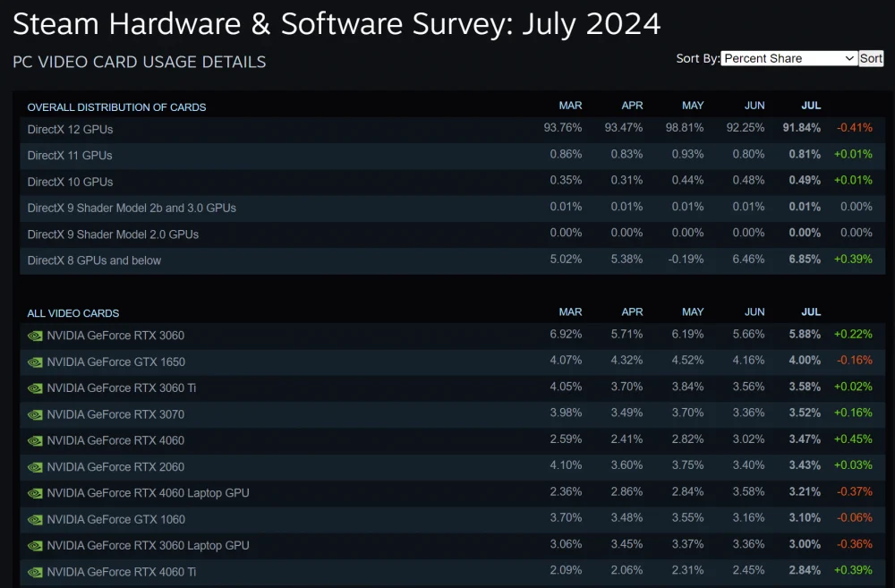The height and width of the screenshot is (588, 895).
Task: Click NVIDIA GeForce GTX 1650 name
Action: [115, 362]
